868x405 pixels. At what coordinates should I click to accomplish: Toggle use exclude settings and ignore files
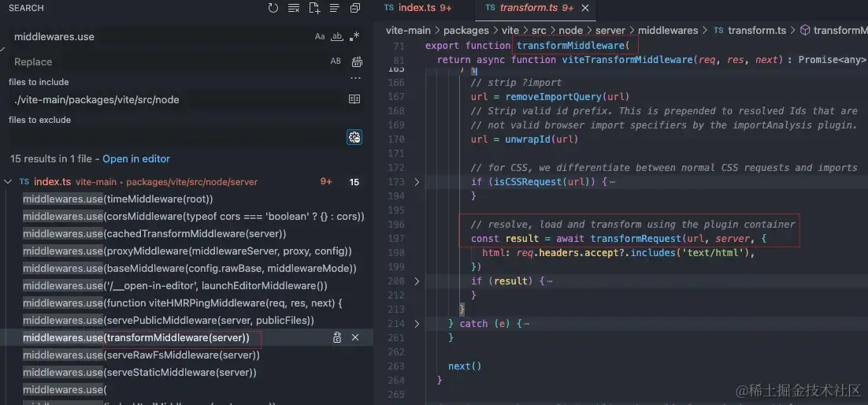(x=354, y=137)
